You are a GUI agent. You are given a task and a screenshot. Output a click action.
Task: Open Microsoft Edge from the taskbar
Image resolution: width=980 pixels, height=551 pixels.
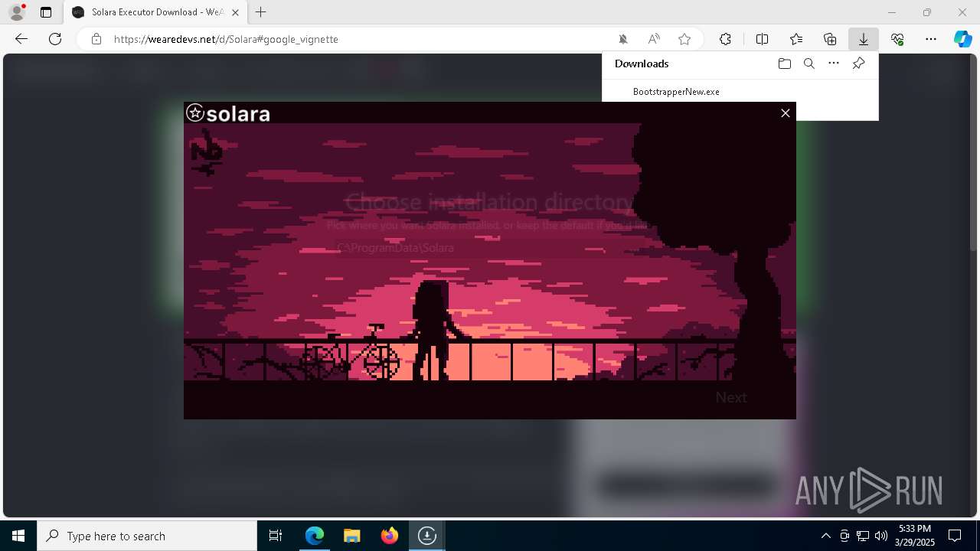tap(315, 536)
